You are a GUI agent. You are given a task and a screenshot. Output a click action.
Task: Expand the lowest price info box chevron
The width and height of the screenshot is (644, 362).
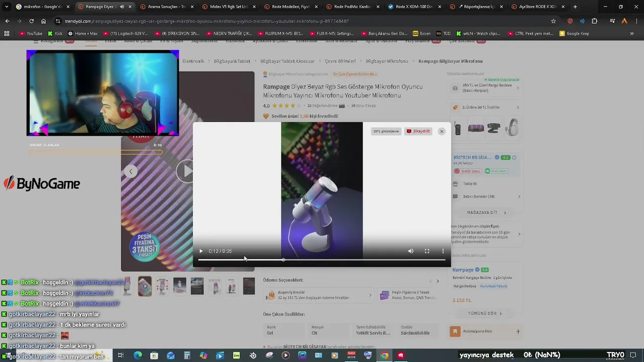point(519,234)
